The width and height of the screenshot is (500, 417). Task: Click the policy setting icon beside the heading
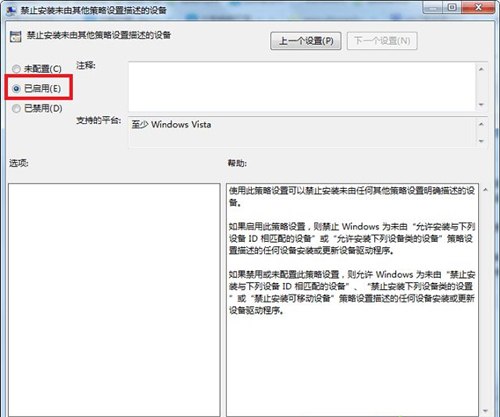(x=15, y=36)
